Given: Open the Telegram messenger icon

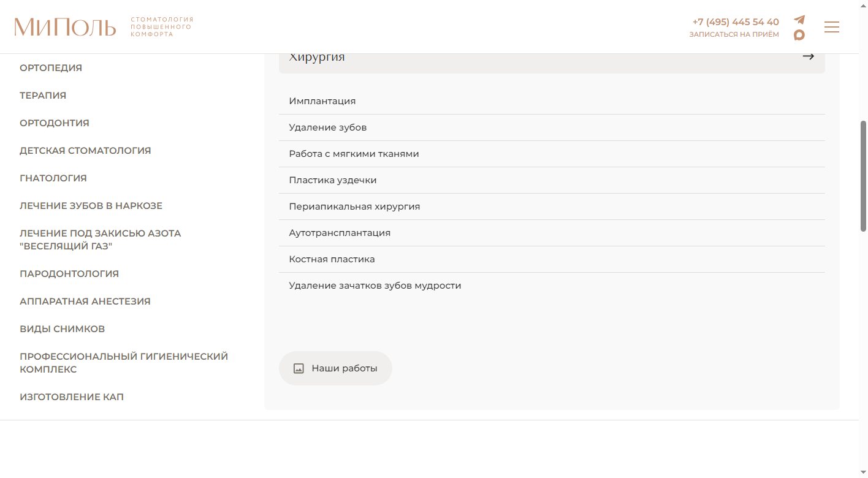Looking at the screenshot, I should click(x=799, y=20).
